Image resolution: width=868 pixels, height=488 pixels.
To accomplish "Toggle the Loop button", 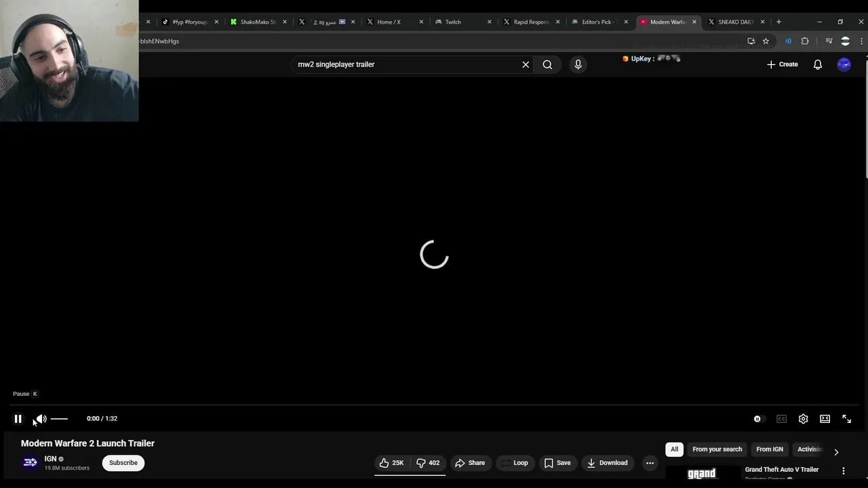I will (x=515, y=463).
